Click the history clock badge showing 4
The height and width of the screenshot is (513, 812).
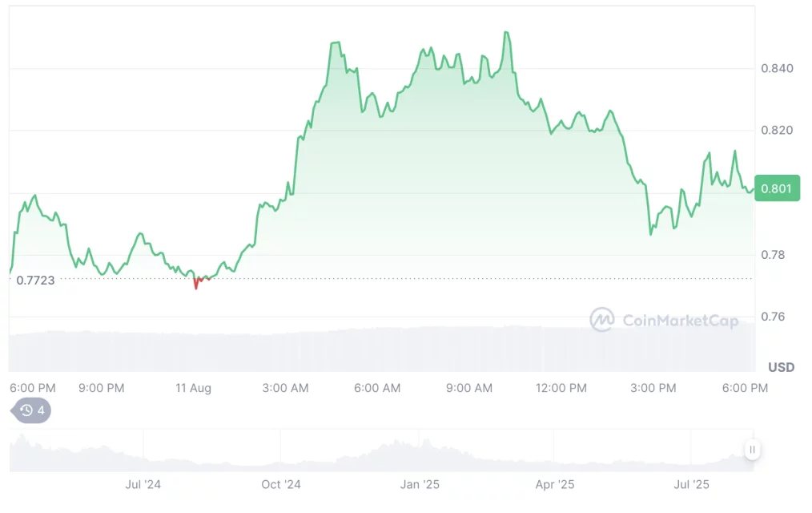(x=32, y=410)
